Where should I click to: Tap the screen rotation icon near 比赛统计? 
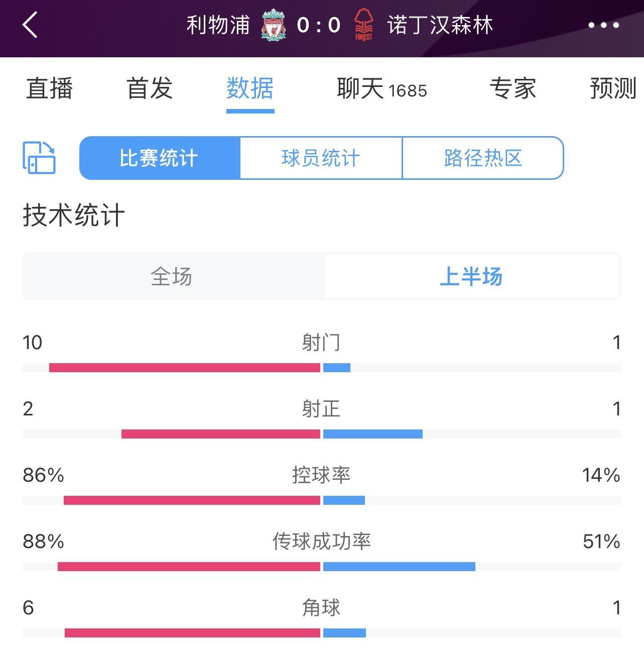tap(39, 158)
